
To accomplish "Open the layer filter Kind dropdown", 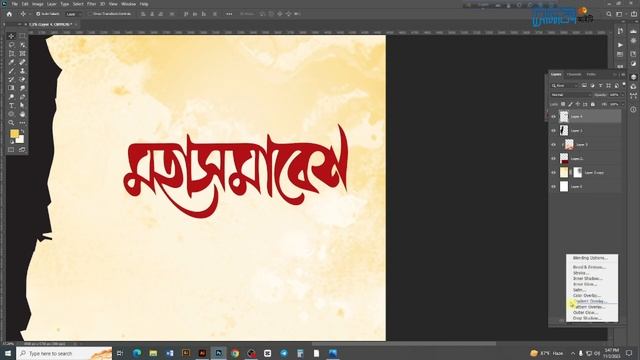I will point(564,86).
